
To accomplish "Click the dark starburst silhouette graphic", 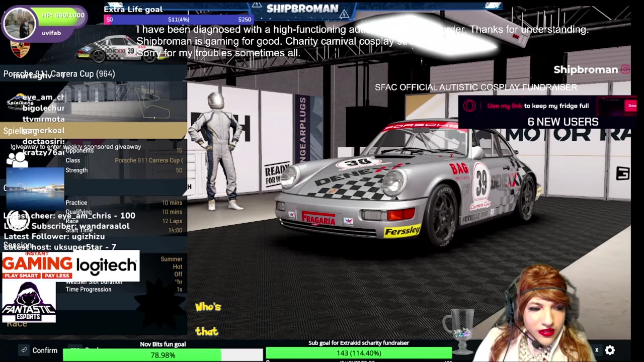I will pos(160,304).
